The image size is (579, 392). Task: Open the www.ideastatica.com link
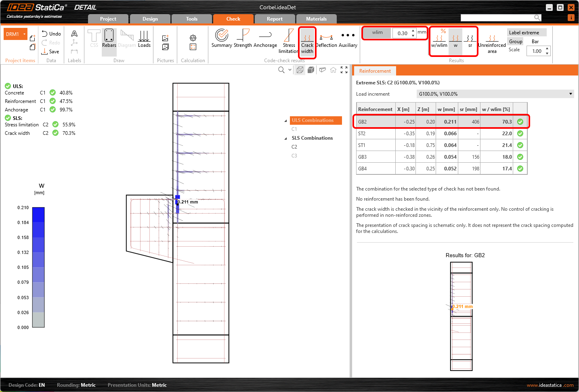(x=550, y=385)
